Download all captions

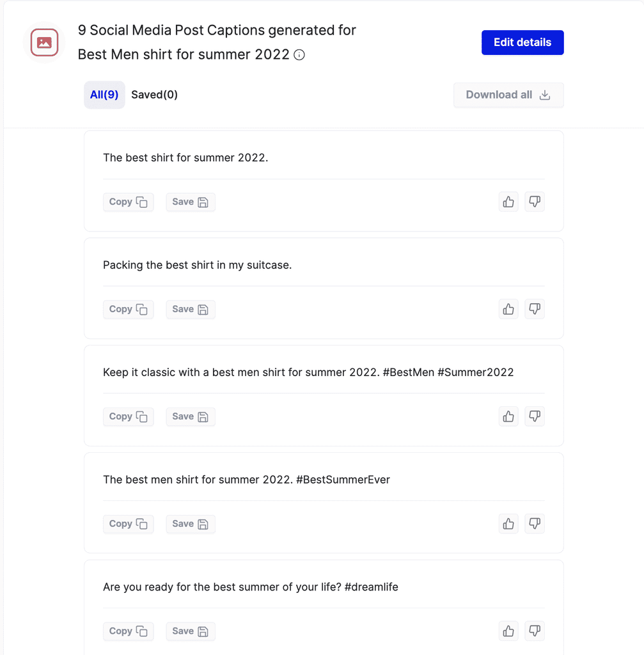(508, 95)
